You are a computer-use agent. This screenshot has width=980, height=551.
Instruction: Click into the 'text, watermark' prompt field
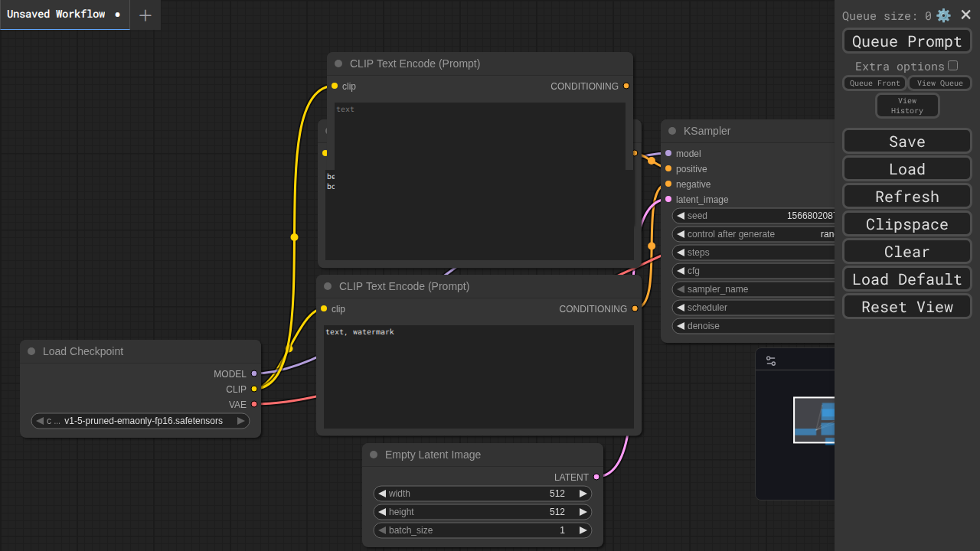(479, 377)
